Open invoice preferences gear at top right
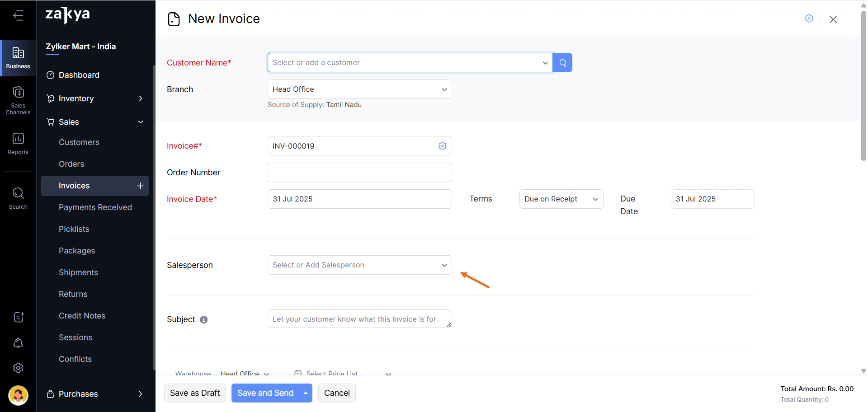 click(x=809, y=19)
